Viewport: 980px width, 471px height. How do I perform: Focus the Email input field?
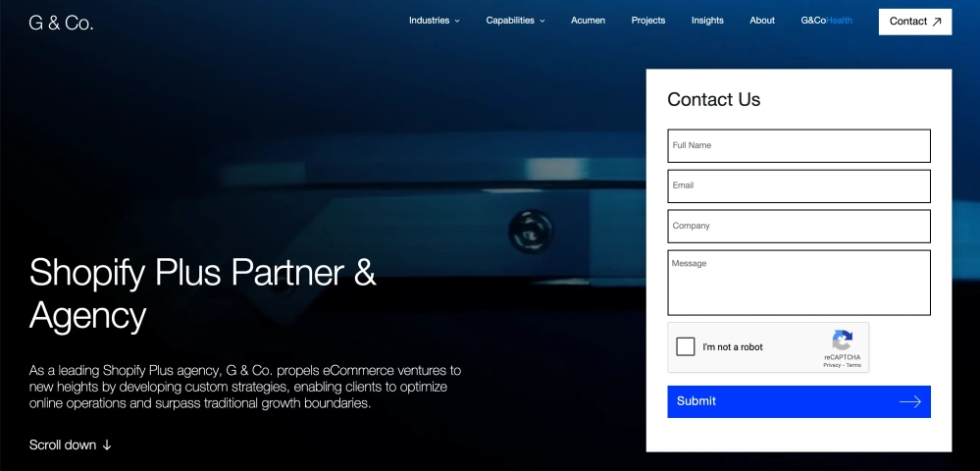(x=799, y=186)
